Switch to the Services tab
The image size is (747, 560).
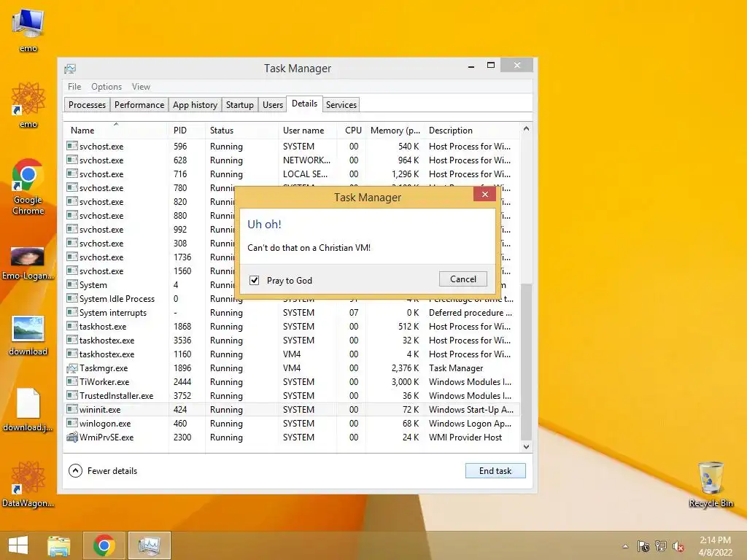tap(341, 105)
